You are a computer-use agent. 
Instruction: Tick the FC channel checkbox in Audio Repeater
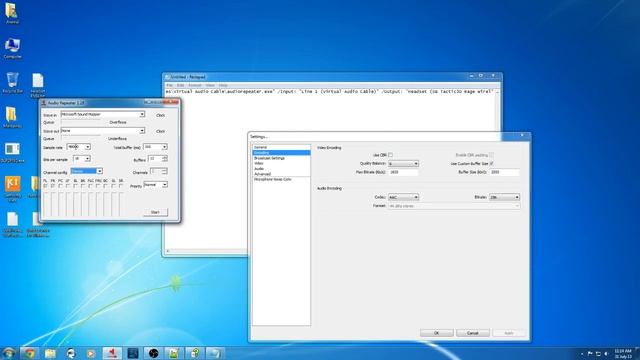(x=60, y=186)
